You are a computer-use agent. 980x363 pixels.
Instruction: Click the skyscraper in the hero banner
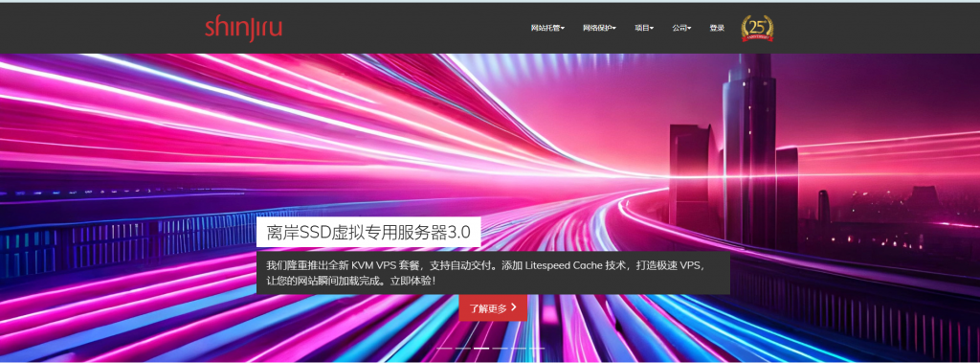(x=748, y=150)
